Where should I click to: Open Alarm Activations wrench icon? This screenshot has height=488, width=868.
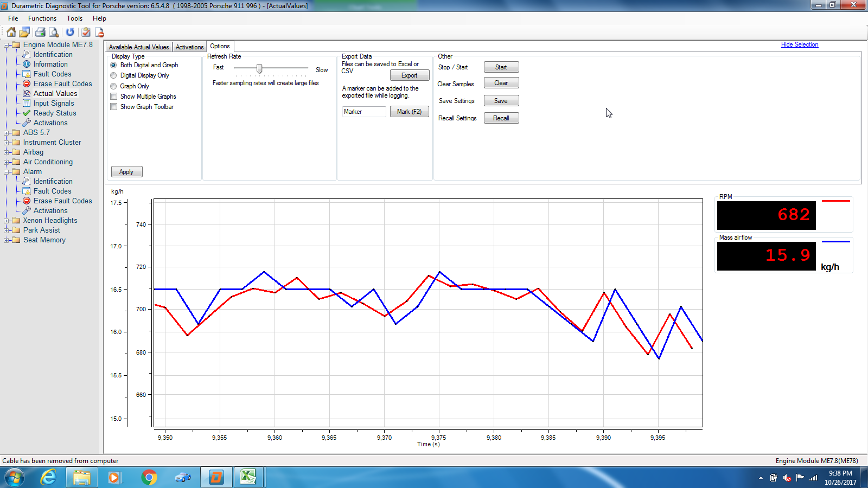(x=26, y=210)
